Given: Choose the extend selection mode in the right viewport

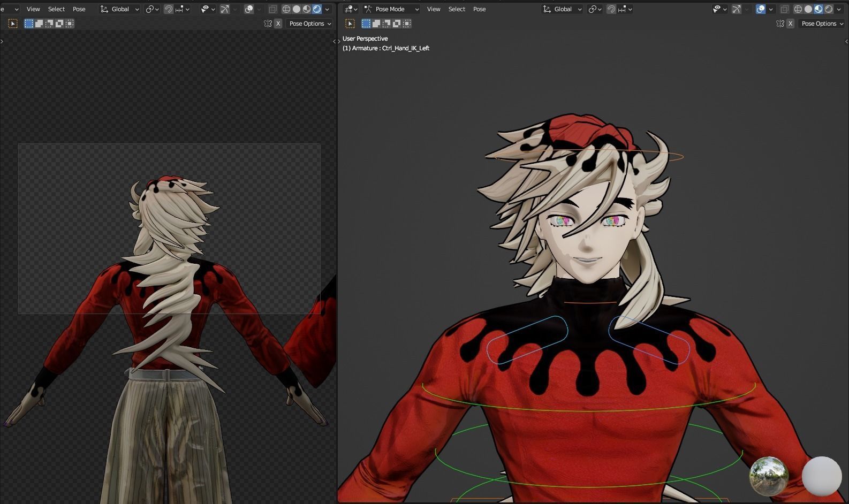Looking at the screenshot, I should click(376, 24).
